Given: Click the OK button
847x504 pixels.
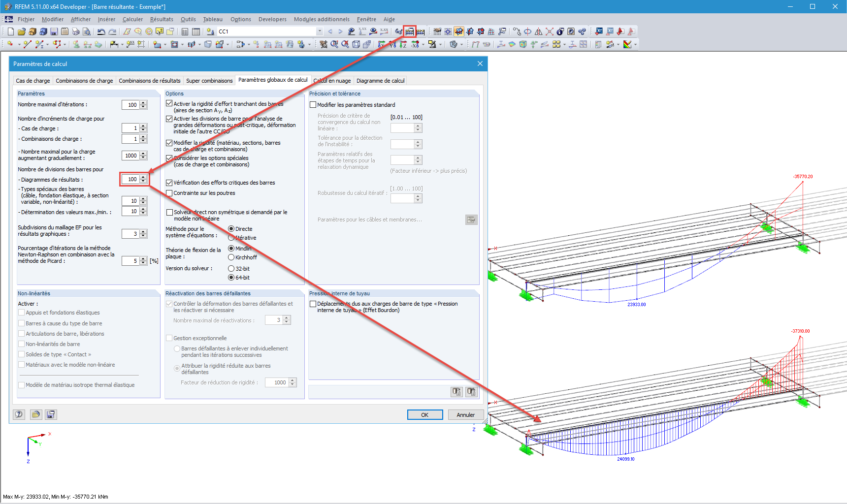Looking at the screenshot, I should pyautogui.click(x=425, y=414).
